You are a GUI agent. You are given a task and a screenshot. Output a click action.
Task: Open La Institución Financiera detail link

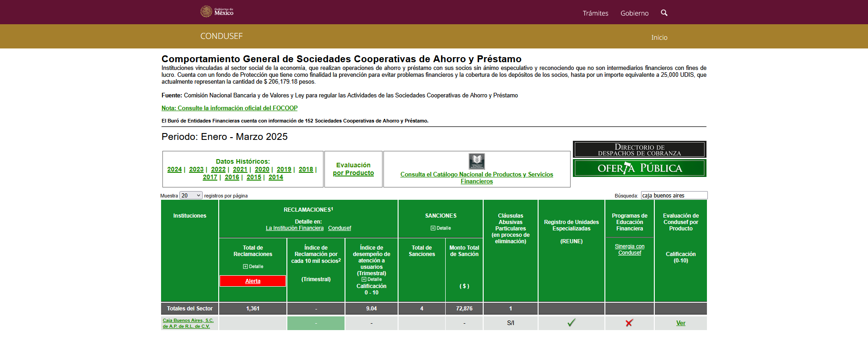pyautogui.click(x=295, y=228)
